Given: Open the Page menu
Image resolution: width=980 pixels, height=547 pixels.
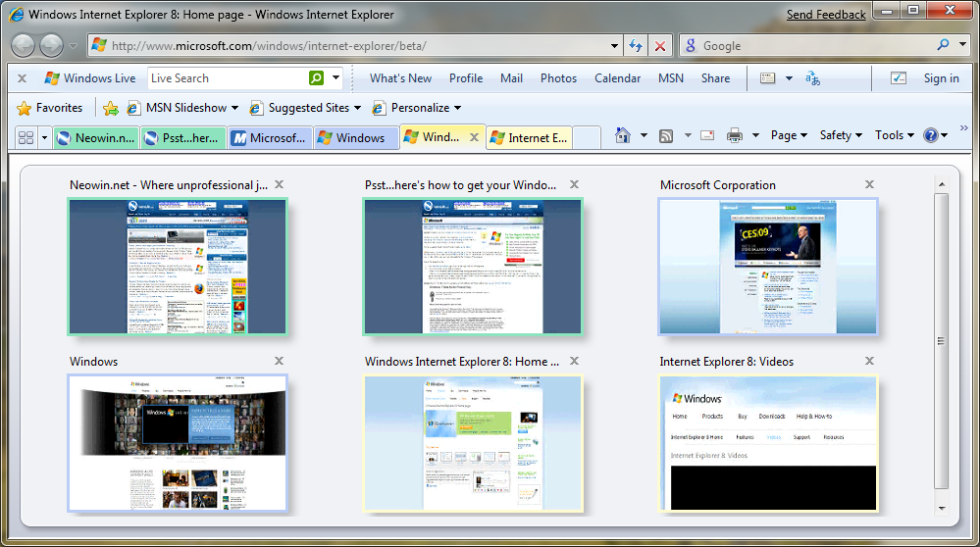Looking at the screenshot, I should point(789,135).
